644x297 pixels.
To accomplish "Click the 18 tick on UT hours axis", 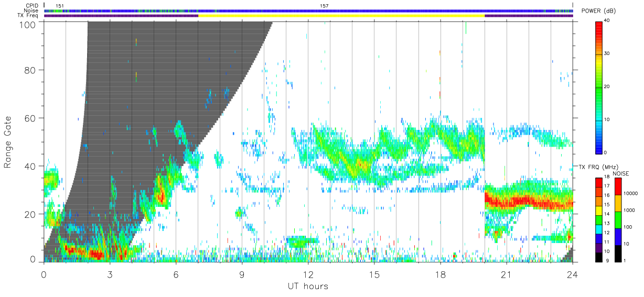I will tap(440, 274).
